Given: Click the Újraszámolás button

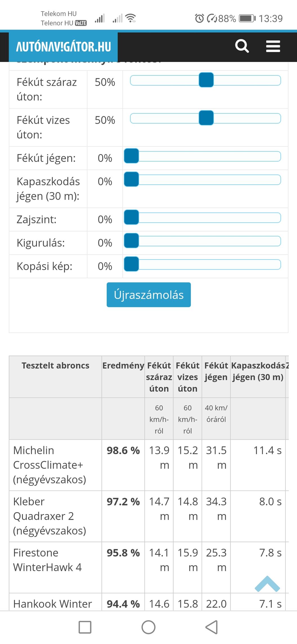Looking at the screenshot, I should click(149, 295).
